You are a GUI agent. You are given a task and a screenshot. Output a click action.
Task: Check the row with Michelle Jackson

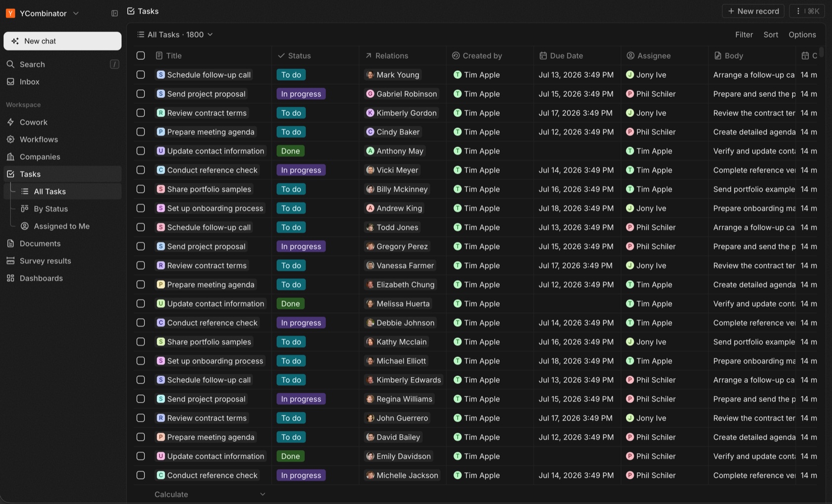click(141, 475)
